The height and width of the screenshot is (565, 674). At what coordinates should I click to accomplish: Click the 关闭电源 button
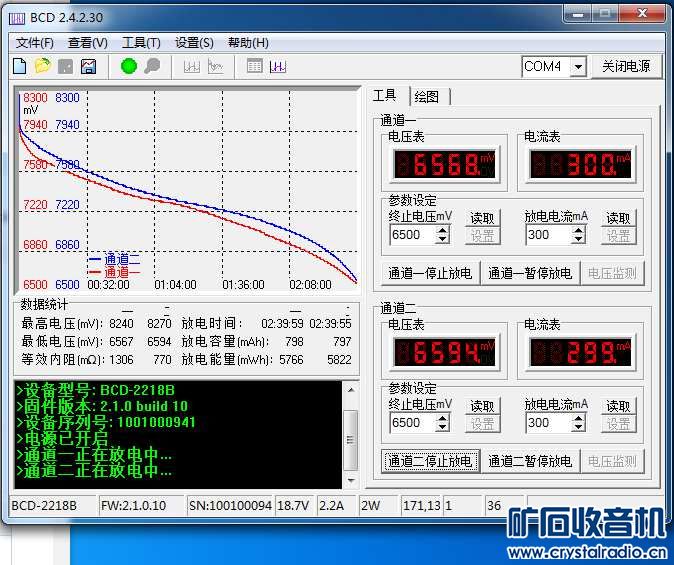(x=626, y=66)
